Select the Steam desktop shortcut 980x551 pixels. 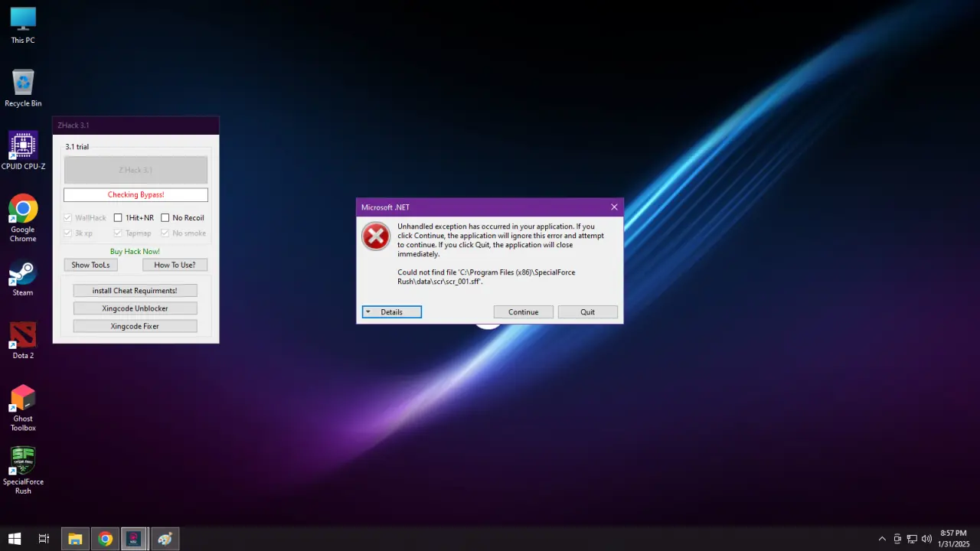23,278
